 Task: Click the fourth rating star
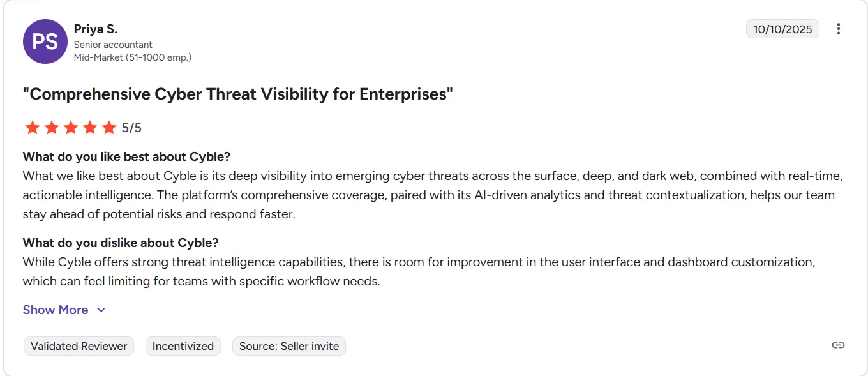pyautogui.click(x=90, y=128)
